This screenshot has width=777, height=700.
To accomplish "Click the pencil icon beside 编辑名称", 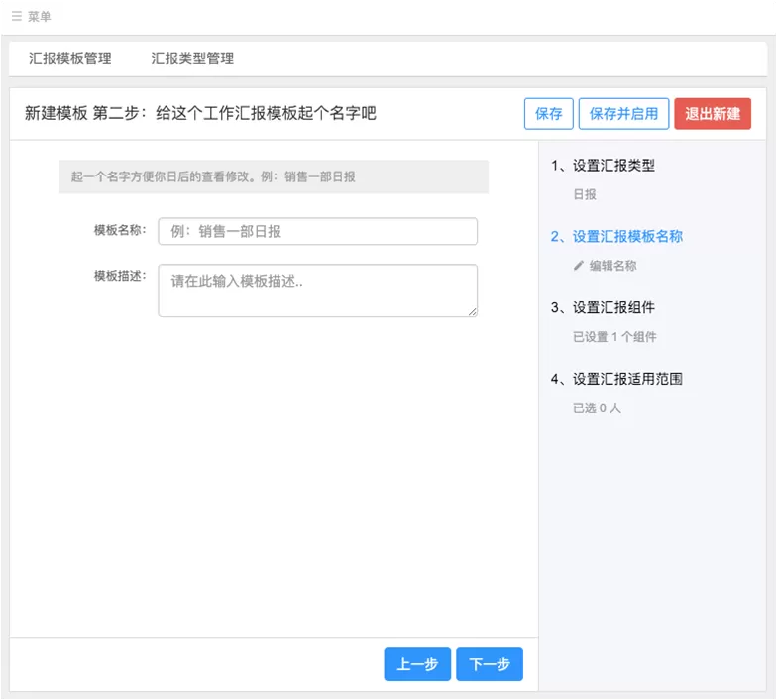I will coord(579,266).
